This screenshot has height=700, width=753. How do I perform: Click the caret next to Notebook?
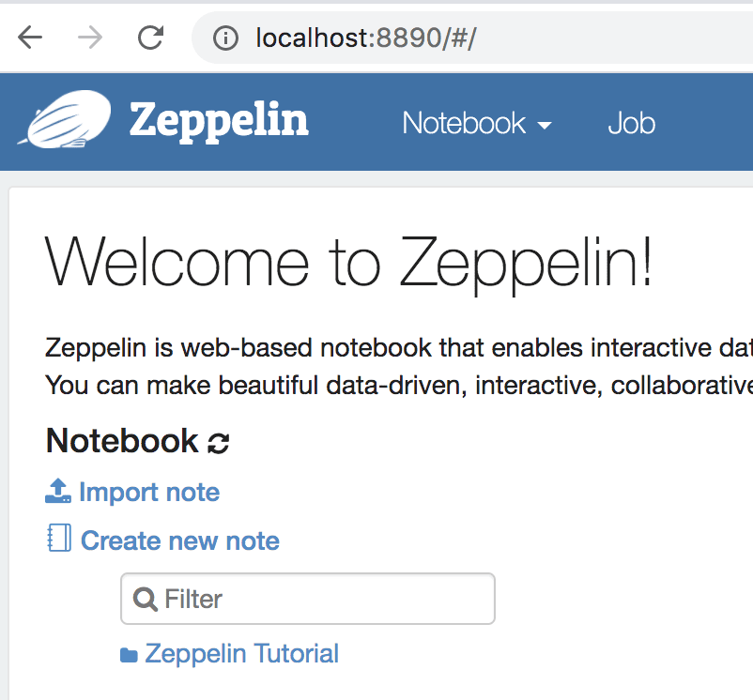(545, 126)
